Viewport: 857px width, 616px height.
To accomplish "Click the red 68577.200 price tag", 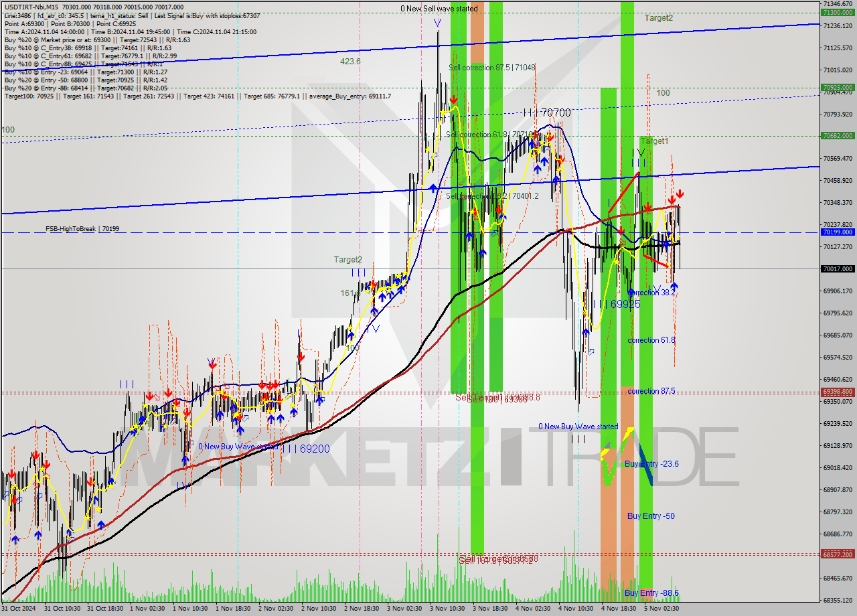I will click(838, 554).
